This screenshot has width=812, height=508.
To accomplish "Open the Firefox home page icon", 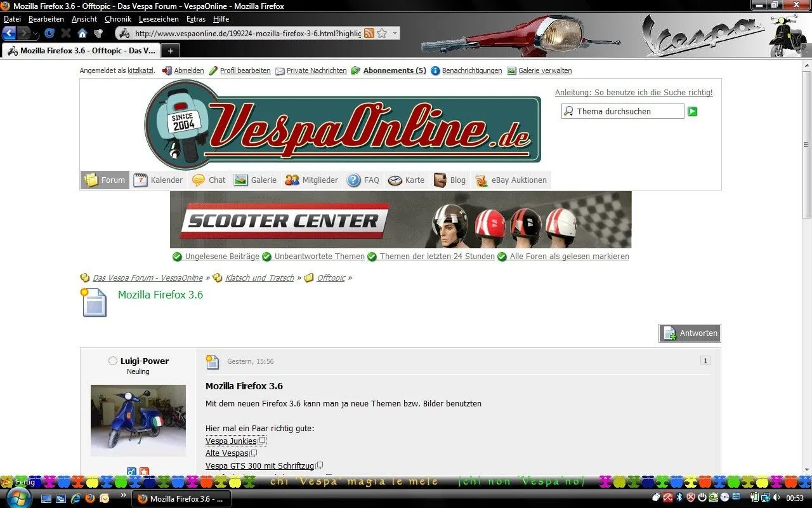I will click(82, 33).
